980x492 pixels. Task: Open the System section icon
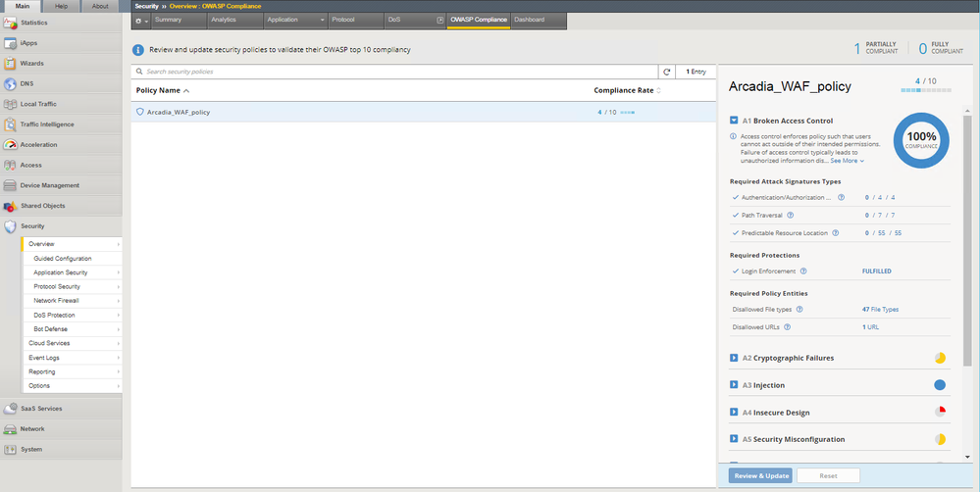pos(10,449)
